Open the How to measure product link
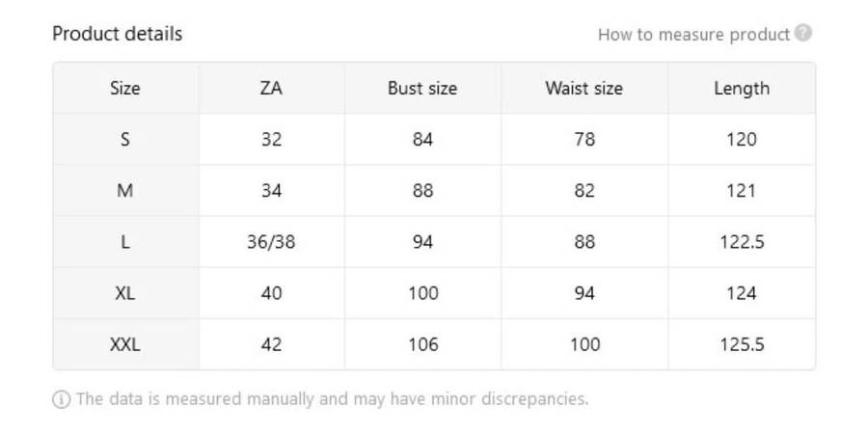The width and height of the screenshot is (868, 434). (x=693, y=35)
